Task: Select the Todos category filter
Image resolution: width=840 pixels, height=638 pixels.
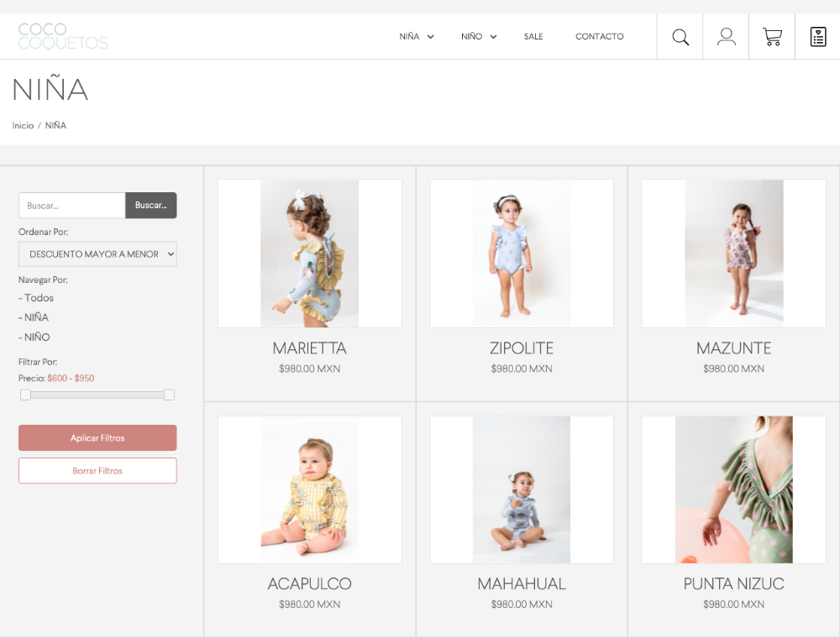Action: [x=36, y=298]
